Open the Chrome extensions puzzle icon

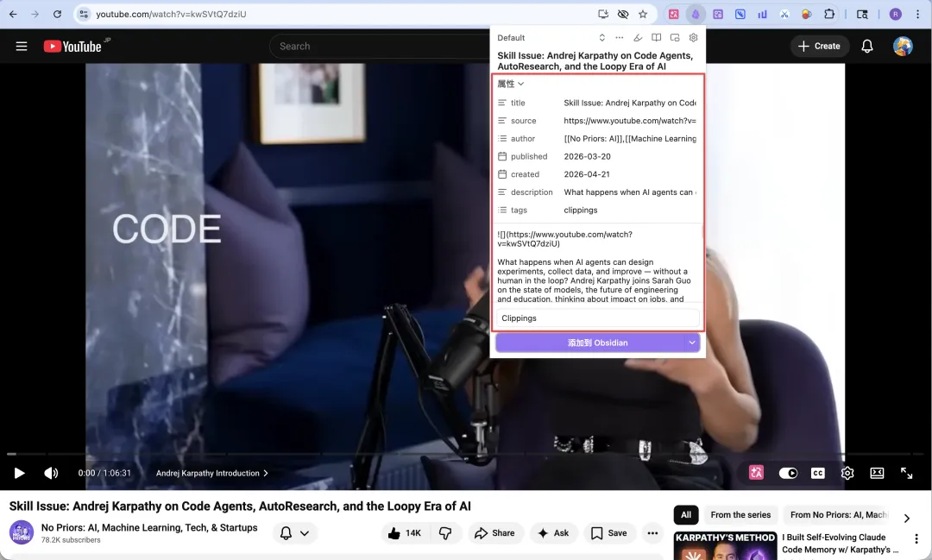tap(829, 14)
